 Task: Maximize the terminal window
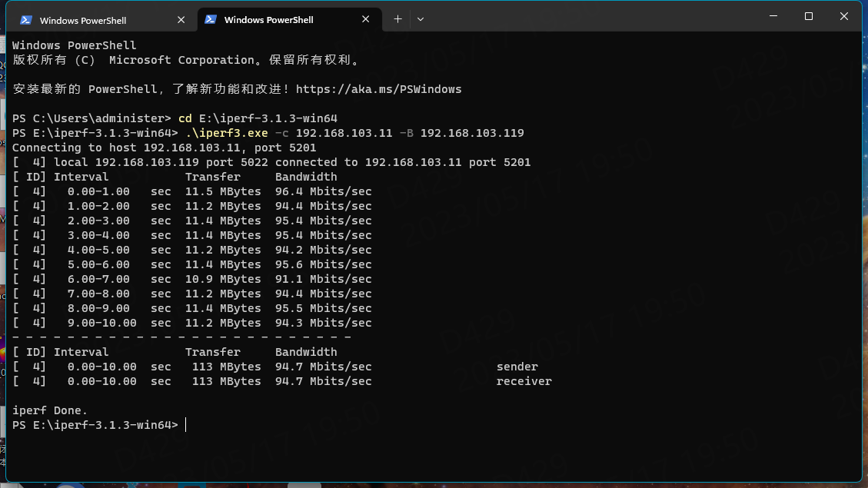[x=808, y=16]
